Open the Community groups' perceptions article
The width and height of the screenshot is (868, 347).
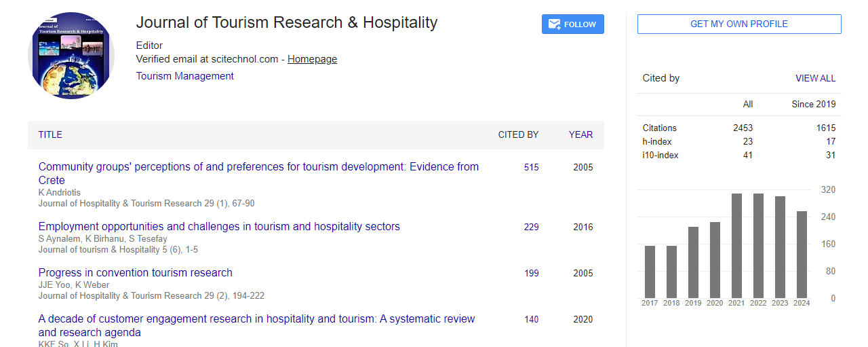click(258, 173)
